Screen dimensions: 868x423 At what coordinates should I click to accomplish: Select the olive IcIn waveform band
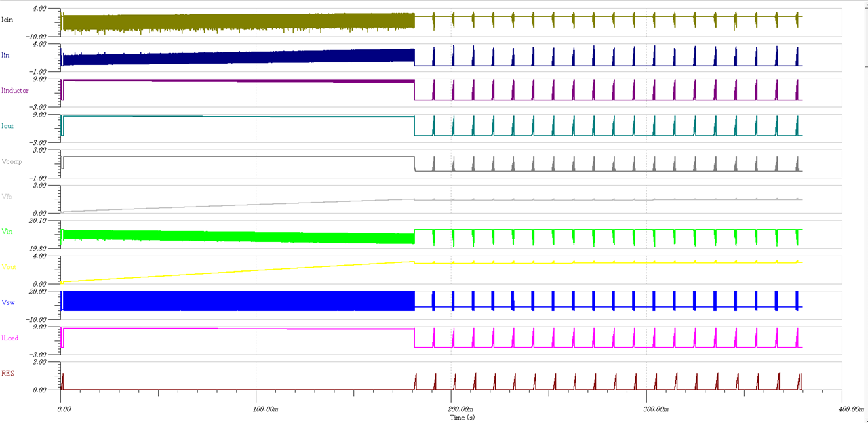[237, 22]
